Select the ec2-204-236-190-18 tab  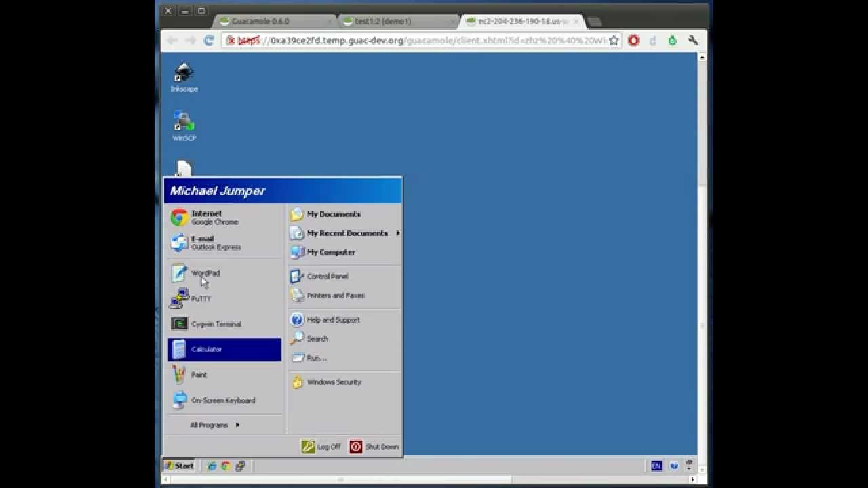click(x=521, y=21)
